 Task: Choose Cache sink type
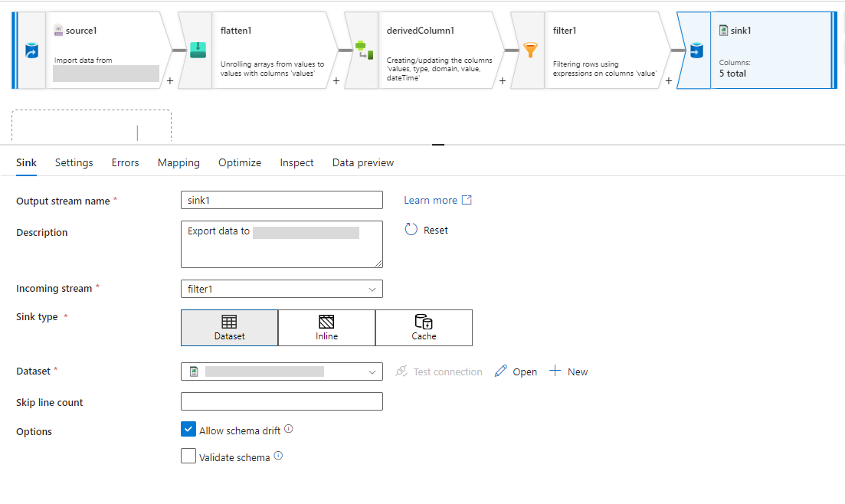click(x=424, y=328)
